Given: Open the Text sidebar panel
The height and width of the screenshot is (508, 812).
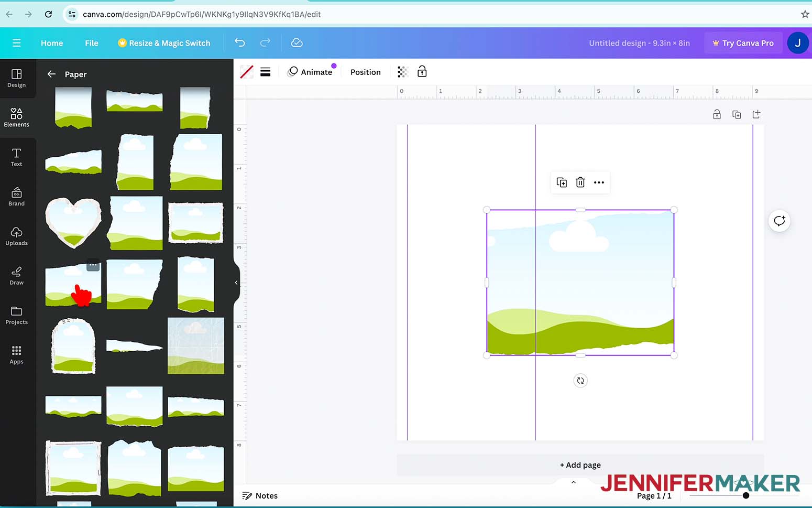Looking at the screenshot, I should [x=17, y=157].
